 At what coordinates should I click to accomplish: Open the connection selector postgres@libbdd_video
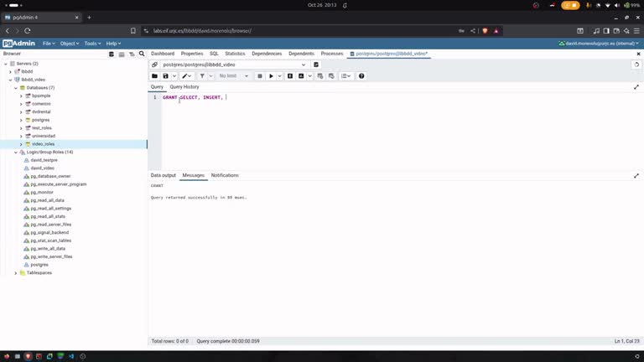tap(233, 65)
